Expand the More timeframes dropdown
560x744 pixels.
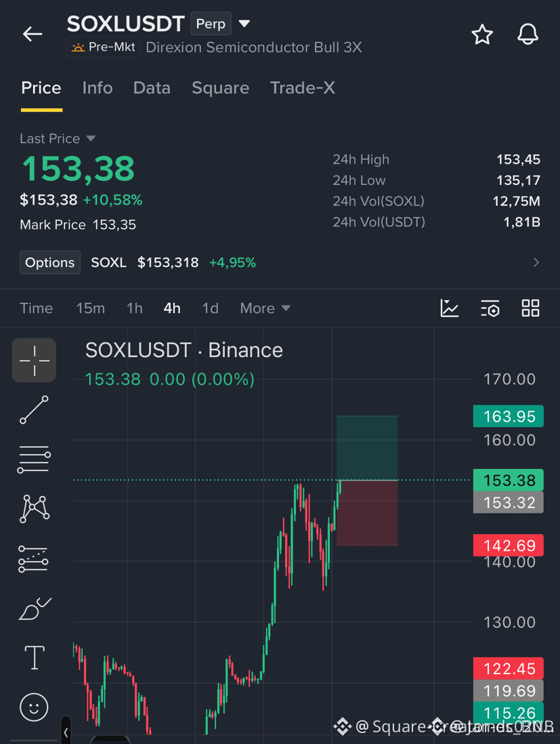tap(265, 308)
